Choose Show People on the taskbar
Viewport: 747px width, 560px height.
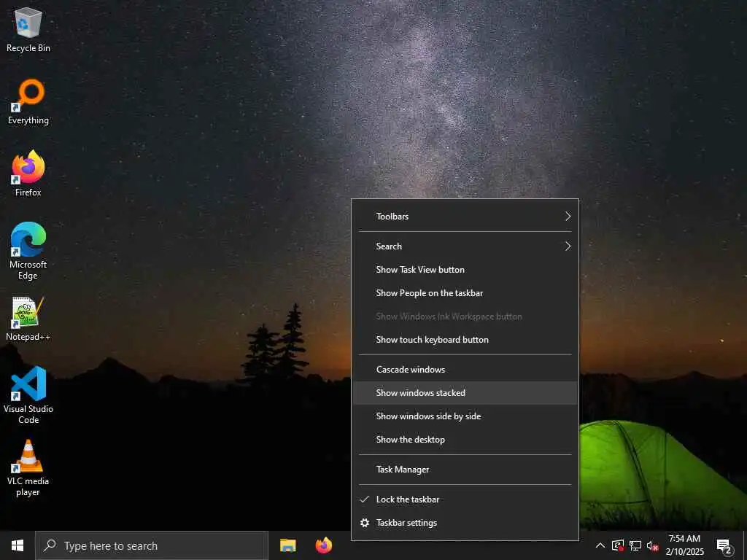[x=465, y=293]
